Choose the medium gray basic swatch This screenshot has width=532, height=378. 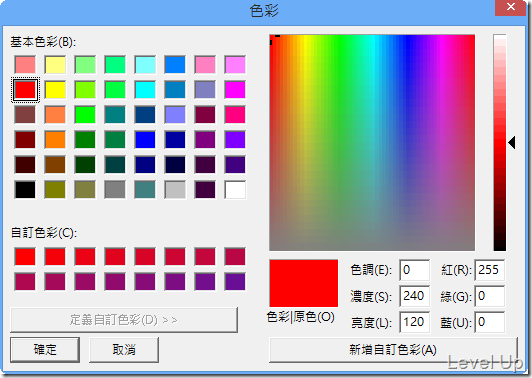115,190
